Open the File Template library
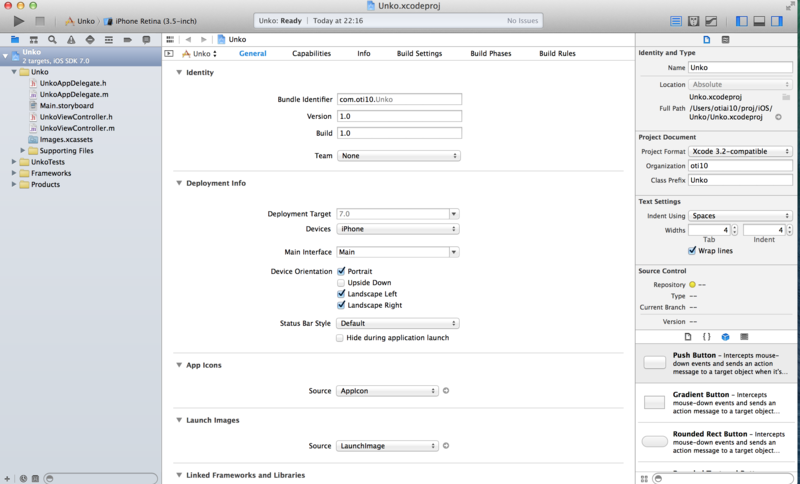 688,337
